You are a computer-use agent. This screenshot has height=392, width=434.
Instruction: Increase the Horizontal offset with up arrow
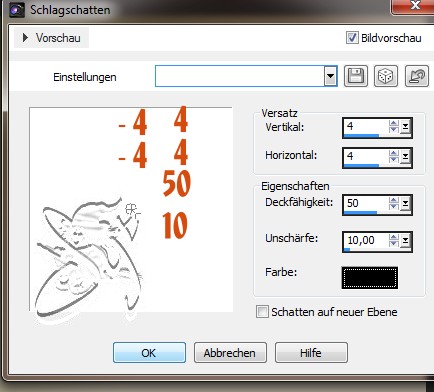(x=394, y=153)
